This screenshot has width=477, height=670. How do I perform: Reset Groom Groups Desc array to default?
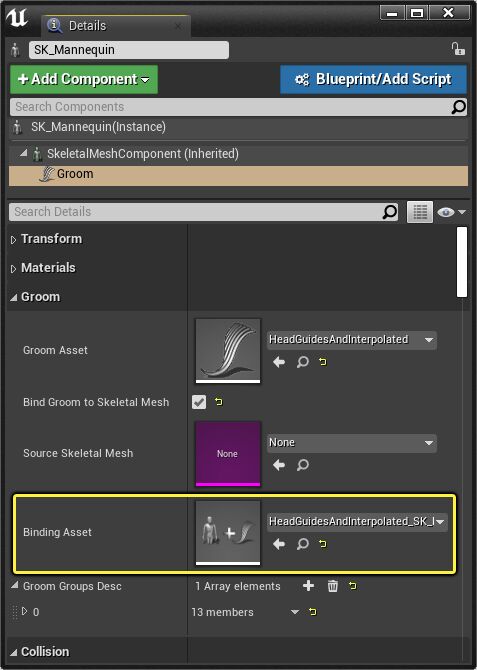tap(353, 586)
